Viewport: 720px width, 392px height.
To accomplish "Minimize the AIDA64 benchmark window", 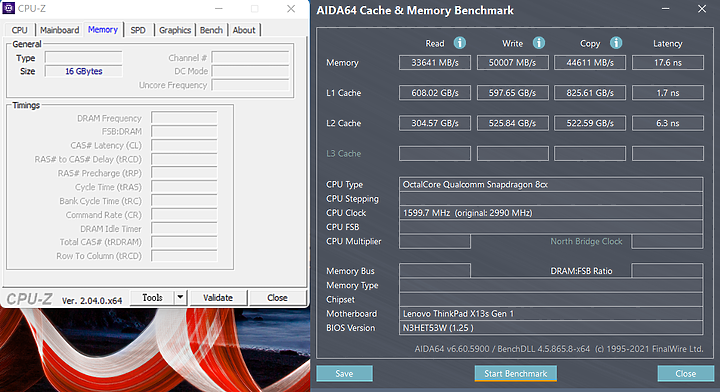I will [x=666, y=9].
